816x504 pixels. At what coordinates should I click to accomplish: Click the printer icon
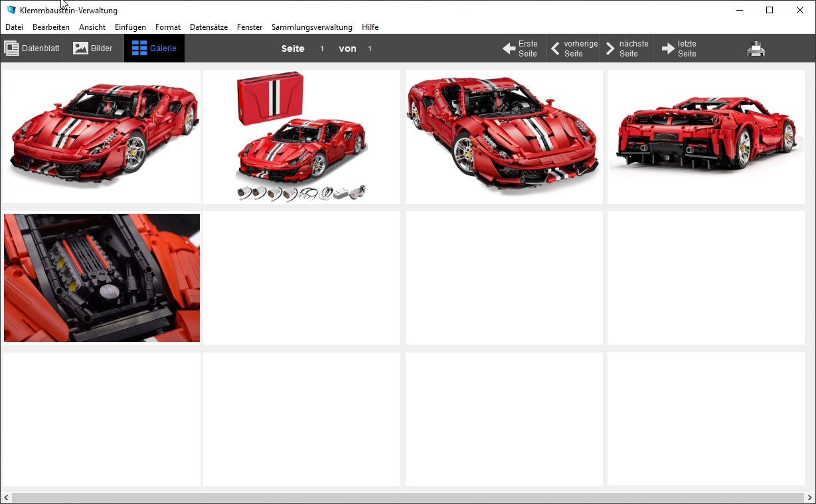(756, 49)
